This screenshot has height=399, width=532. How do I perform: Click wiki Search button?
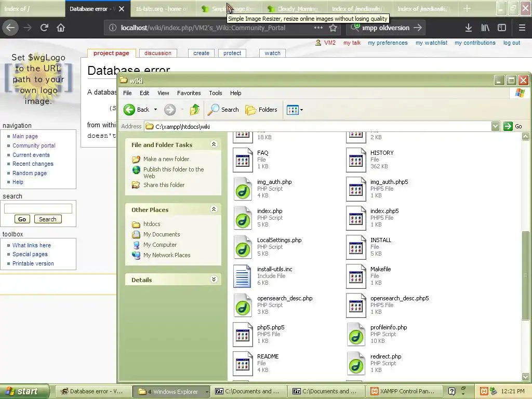48,219
